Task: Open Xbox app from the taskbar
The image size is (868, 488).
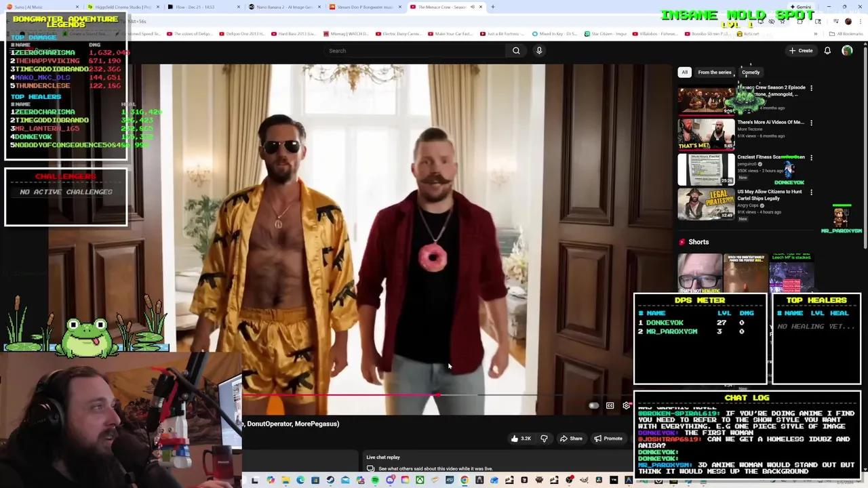Action: tap(420, 481)
